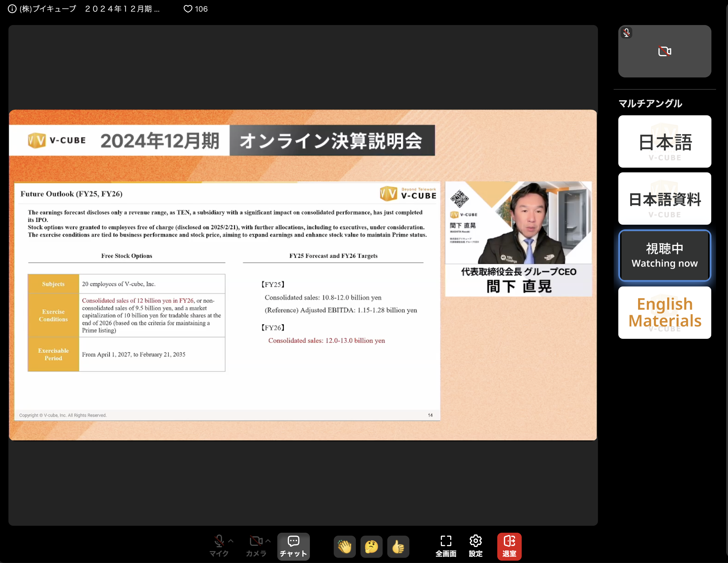Image resolution: width=728 pixels, height=563 pixels.
Task: Send a thumbs-up reaction
Action: coord(398,546)
